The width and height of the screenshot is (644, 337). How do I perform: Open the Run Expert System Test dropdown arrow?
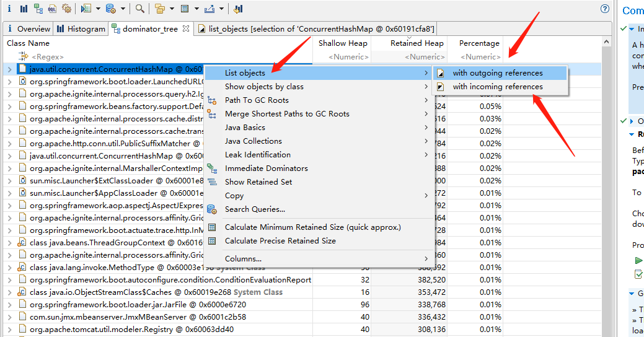tap(98, 9)
